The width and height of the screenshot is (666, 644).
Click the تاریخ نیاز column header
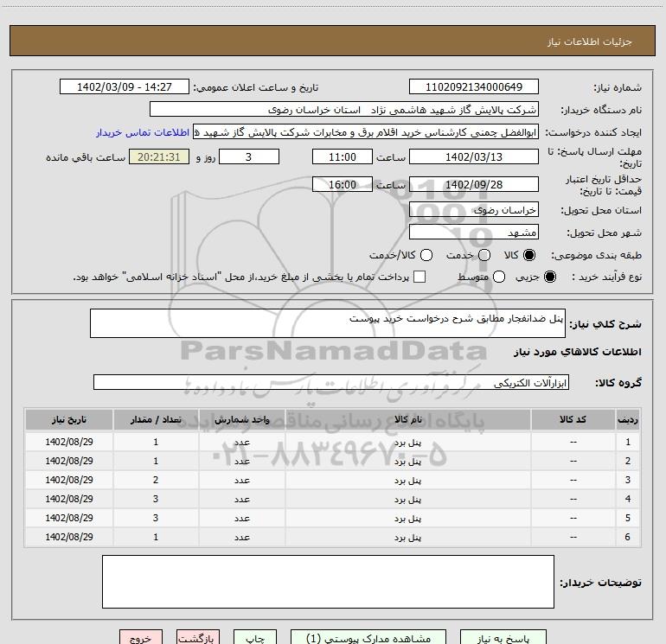(68, 419)
